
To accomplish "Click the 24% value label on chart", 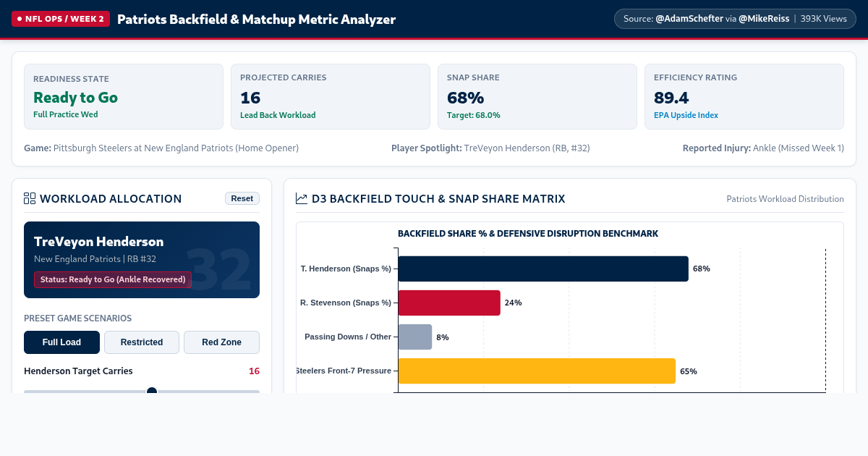I will [x=514, y=303].
